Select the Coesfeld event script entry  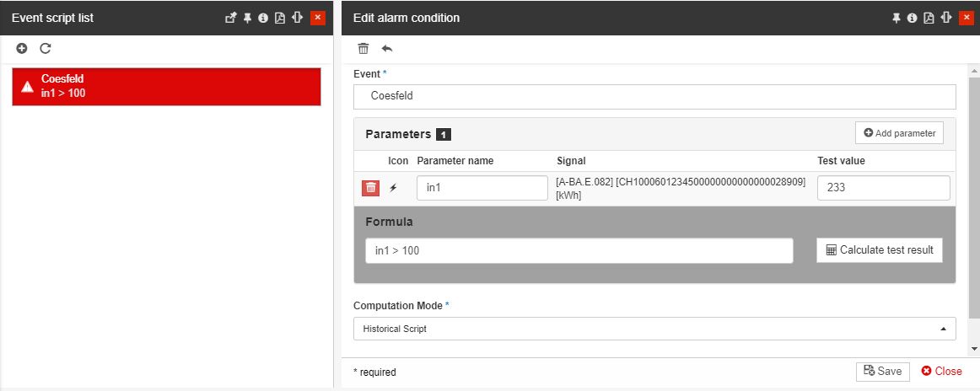click(166, 86)
